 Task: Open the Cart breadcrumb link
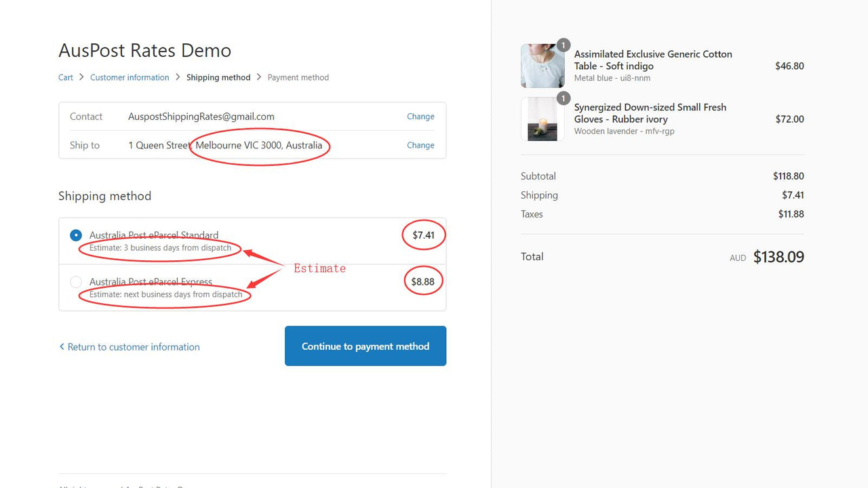65,77
